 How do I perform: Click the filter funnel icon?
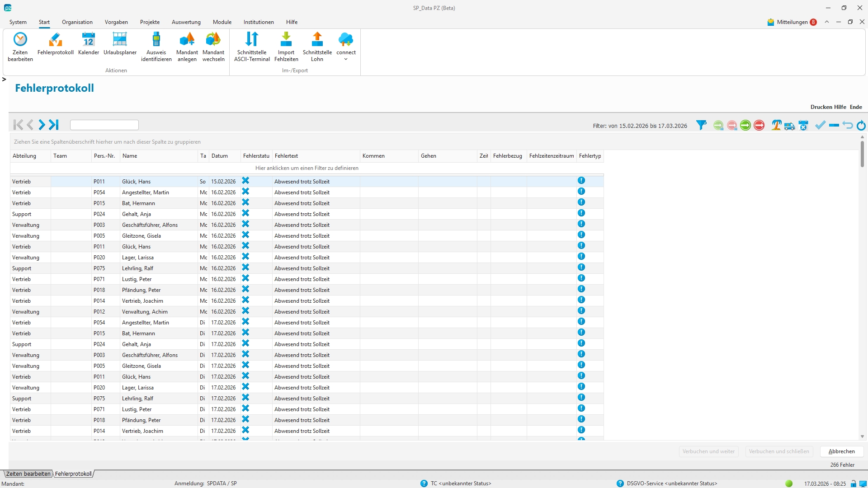701,125
